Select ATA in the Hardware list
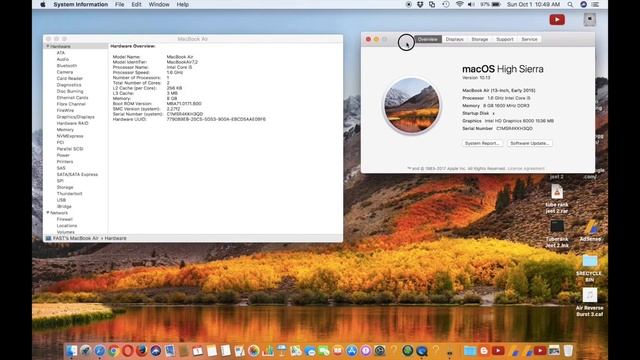This screenshot has width=640, height=360. (61, 53)
